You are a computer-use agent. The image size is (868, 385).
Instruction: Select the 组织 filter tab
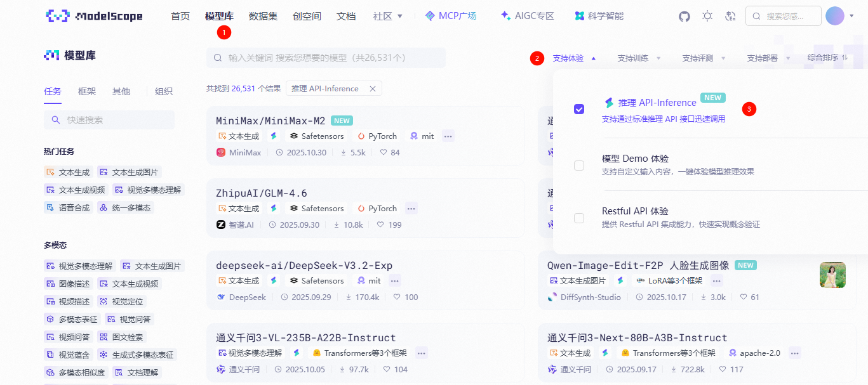(x=164, y=91)
